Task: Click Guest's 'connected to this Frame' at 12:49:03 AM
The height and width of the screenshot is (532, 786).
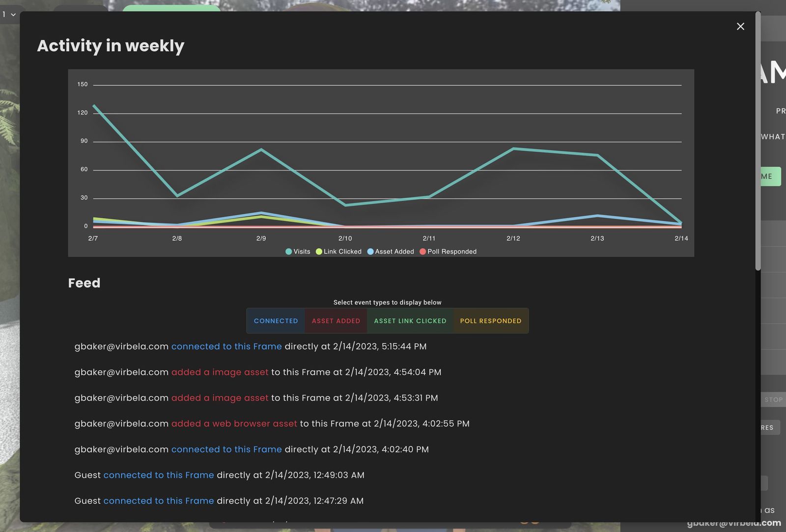Action: (159, 475)
